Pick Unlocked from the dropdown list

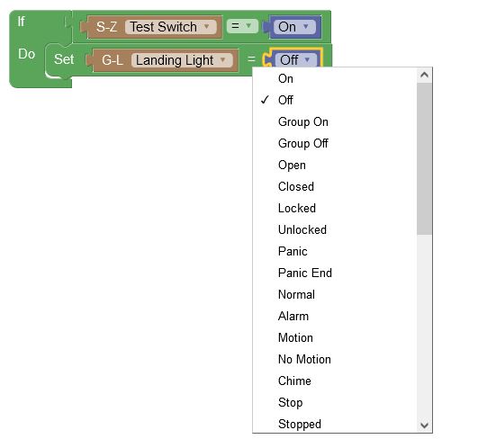coord(335,230)
